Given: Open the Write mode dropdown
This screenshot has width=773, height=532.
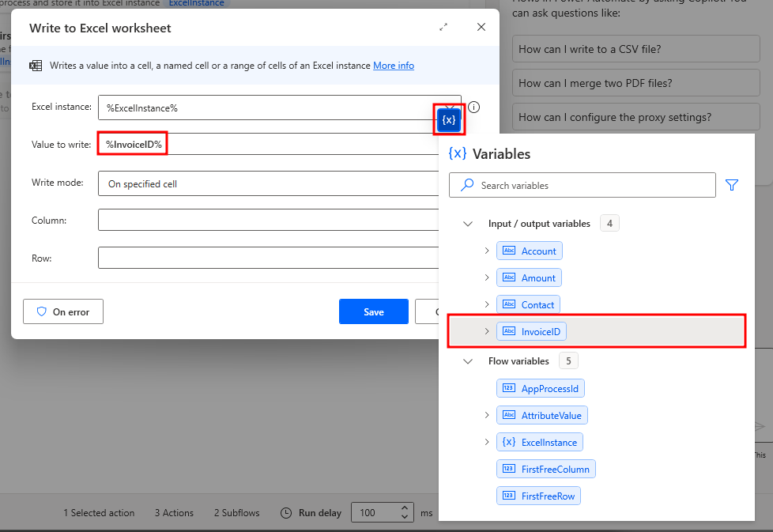Looking at the screenshot, I should 268,183.
